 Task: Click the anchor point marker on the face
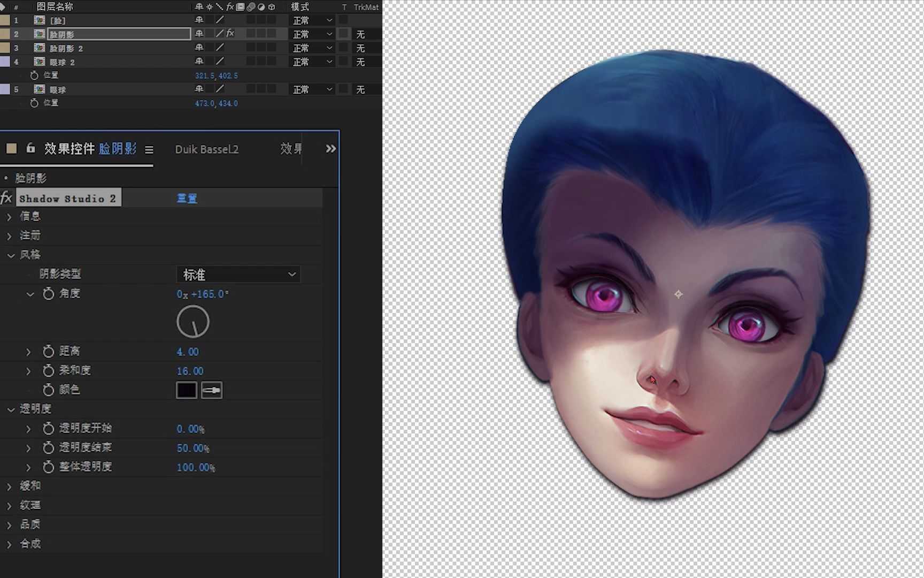pyautogui.click(x=678, y=294)
